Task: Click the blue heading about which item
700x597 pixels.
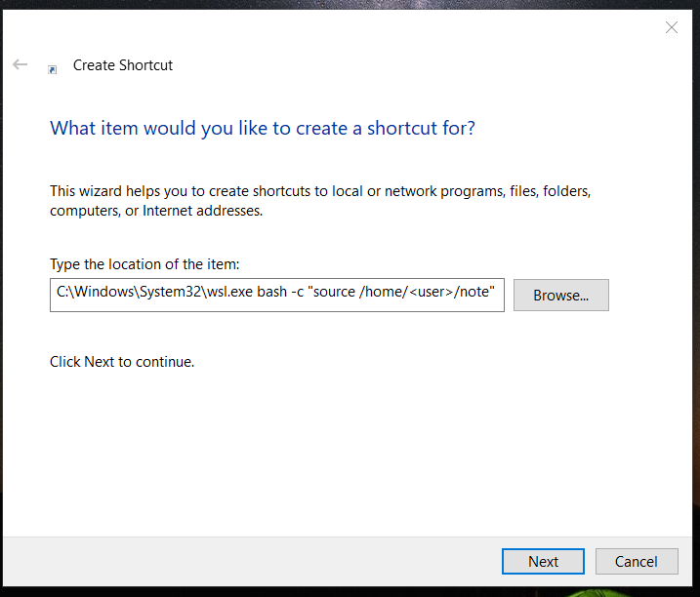Action: click(x=263, y=128)
